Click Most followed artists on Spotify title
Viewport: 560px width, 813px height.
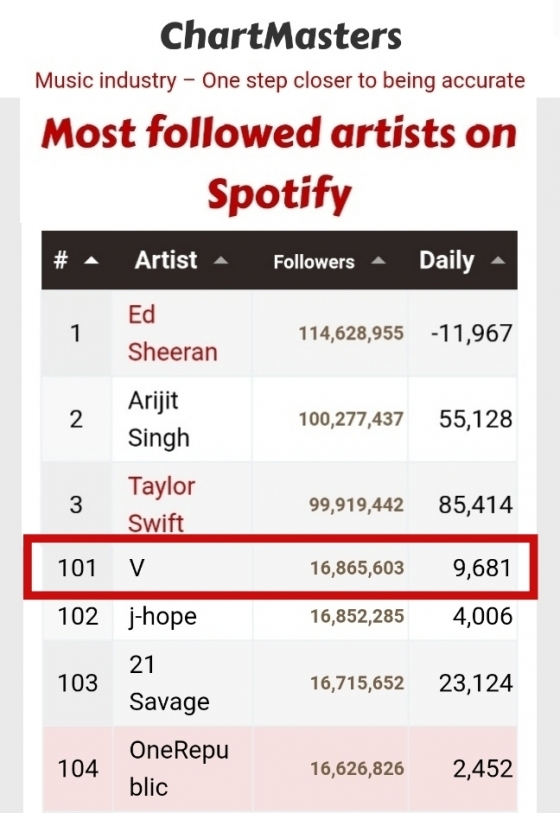[x=279, y=163]
